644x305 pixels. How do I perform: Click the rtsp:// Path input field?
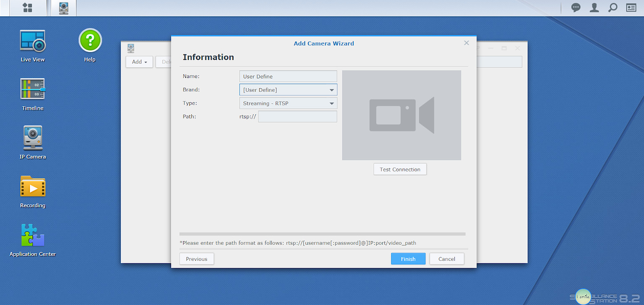click(297, 116)
